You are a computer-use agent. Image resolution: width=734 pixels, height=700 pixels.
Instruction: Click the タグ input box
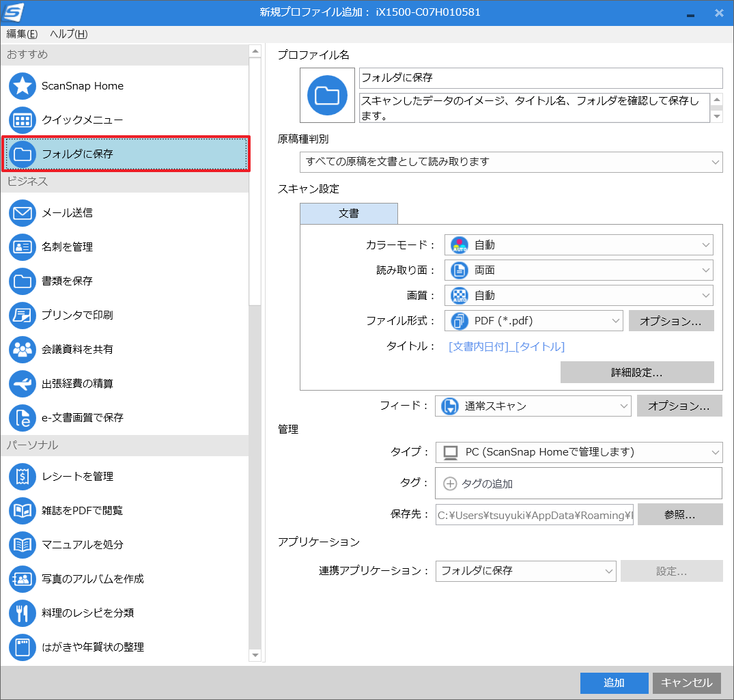[x=578, y=484]
